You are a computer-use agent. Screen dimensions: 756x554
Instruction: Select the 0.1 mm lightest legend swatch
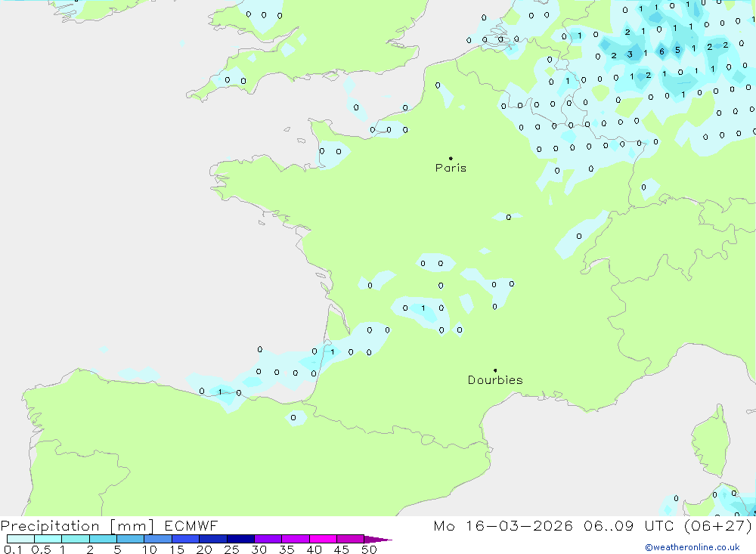pyautogui.click(x=20, y=540)
